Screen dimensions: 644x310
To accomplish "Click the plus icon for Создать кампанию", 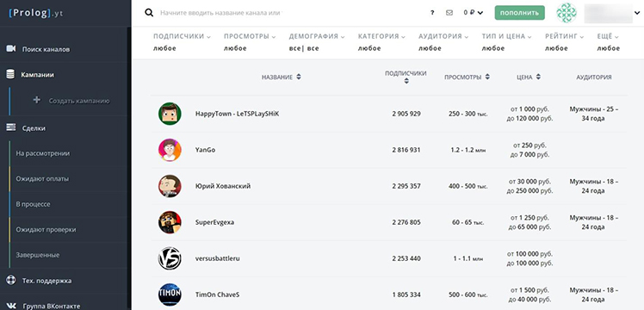I will tap(37, 100).
